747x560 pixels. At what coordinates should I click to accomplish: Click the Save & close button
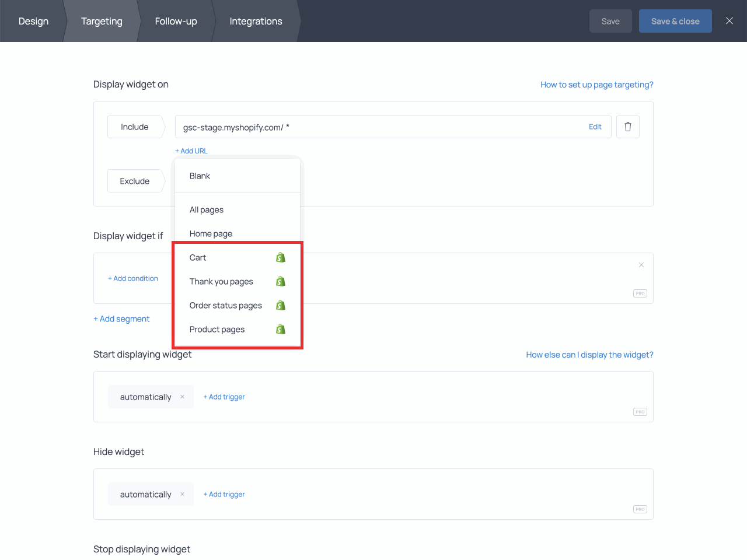pos(675,20)
